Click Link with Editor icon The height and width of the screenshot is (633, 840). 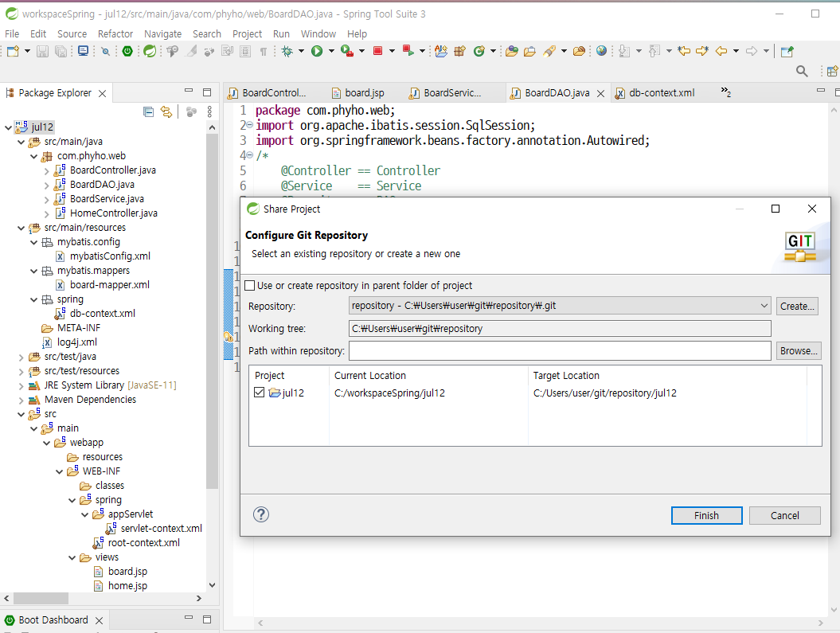(x=166, y=112)
